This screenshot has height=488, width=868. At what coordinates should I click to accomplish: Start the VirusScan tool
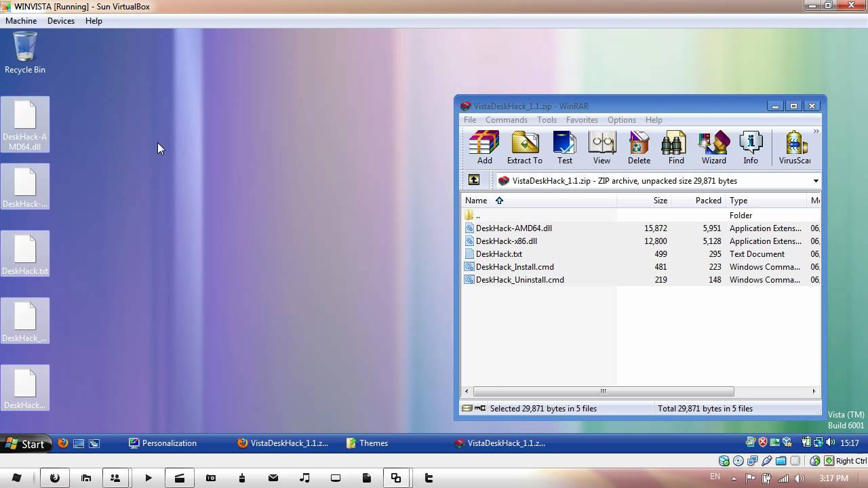[795, 148]
